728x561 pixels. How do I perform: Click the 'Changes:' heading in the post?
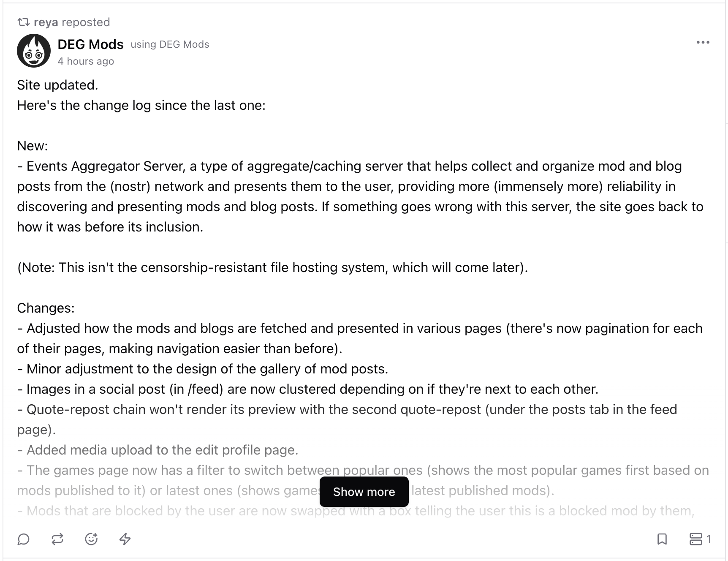(46, 308)
